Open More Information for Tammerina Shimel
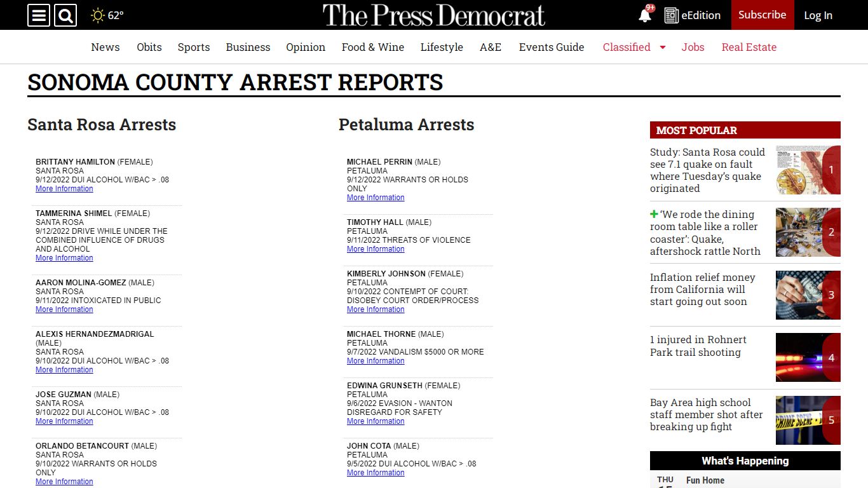The image size is (868, 488). tap(64, 258)
